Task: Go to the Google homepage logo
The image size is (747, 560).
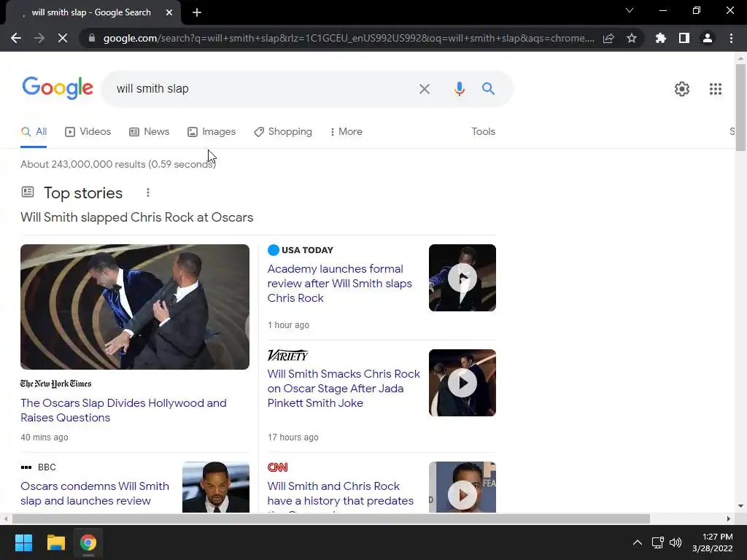Action: (x=58, y=88)
